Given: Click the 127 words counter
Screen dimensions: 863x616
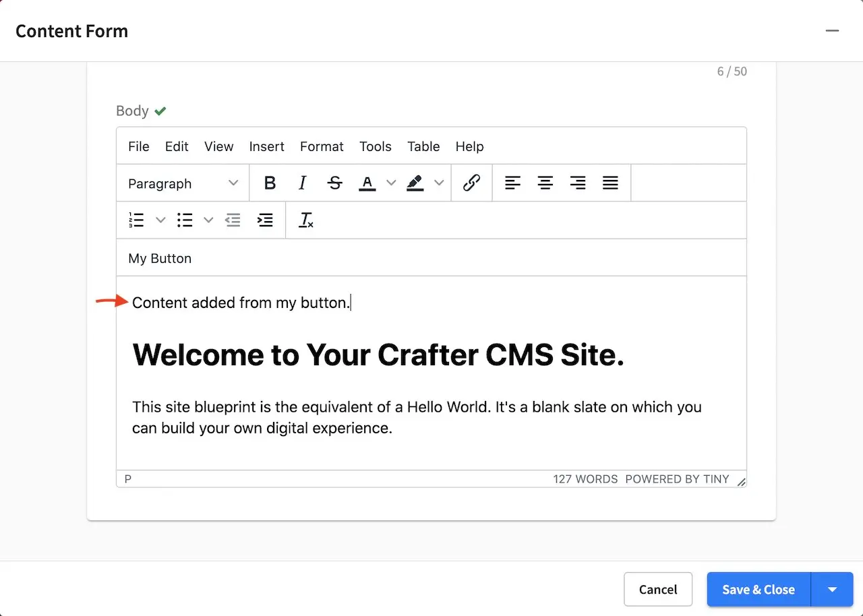Looking at the screenshot, I should [585, 479].
